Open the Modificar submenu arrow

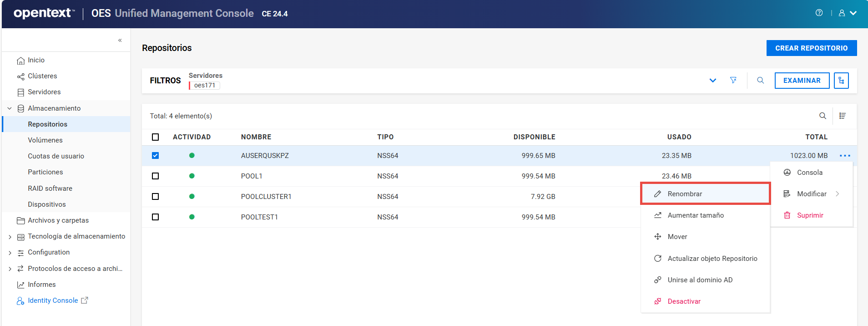pyautogui.click(x=837, y=194)
